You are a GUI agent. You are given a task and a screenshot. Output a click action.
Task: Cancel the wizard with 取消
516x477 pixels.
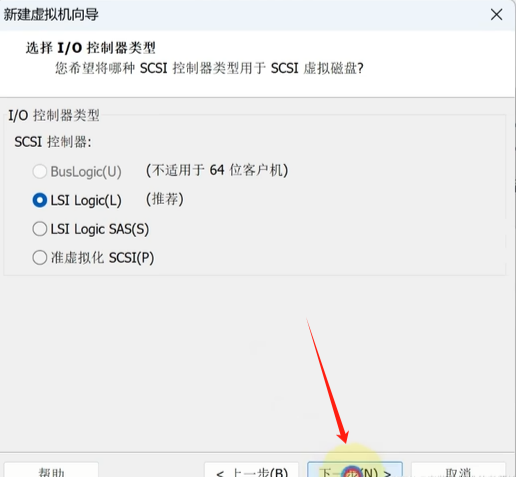458,470
